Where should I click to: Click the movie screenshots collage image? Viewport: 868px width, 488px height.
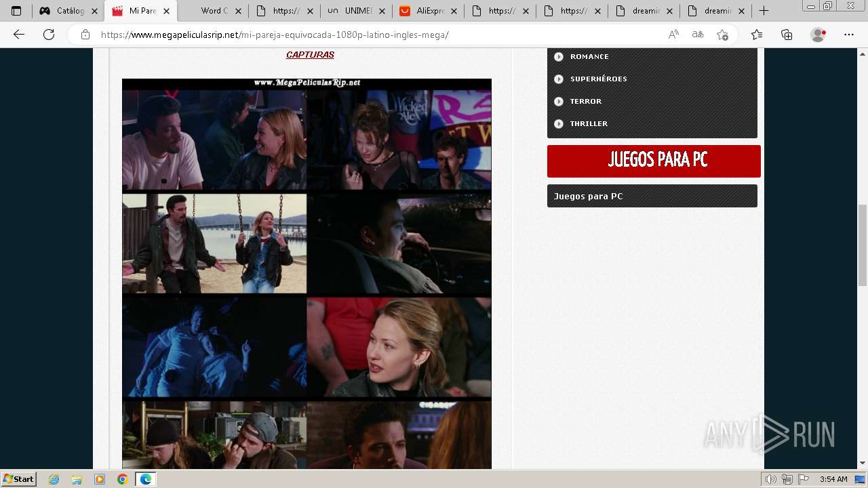coord(307,274)
